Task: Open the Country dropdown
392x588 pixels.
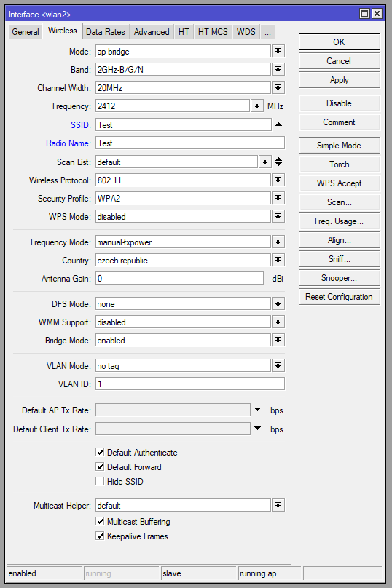Action: [x=278, y=260]
